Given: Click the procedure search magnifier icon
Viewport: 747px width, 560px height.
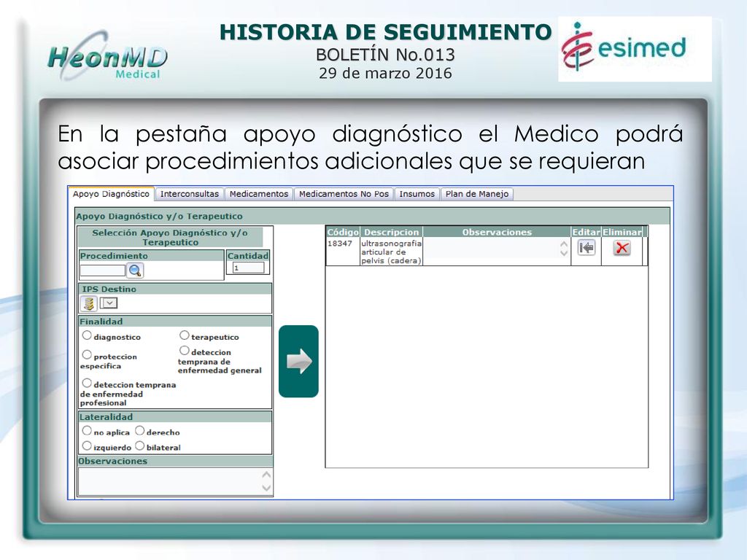Looking at the screenshot, I should pyautogui.click(x=135, y=271).
